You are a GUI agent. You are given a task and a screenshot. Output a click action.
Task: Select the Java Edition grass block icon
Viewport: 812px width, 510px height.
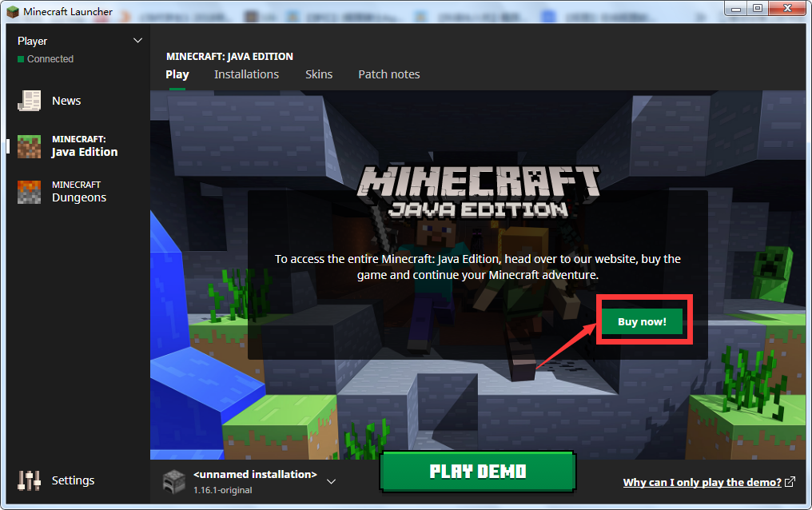(x=29, y=146)
